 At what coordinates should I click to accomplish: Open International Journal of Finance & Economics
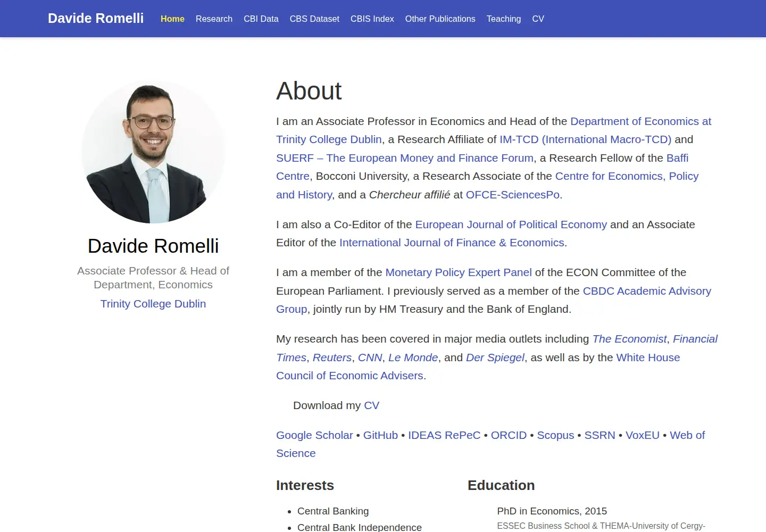coord(452,243)
